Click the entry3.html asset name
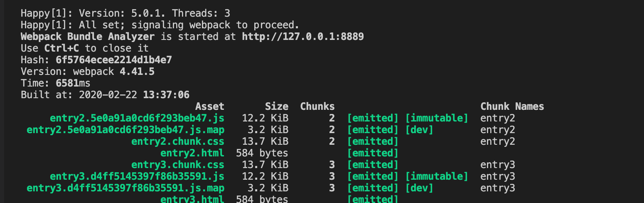Viewport: 644px width, 203px height. [x=192, y=199]
